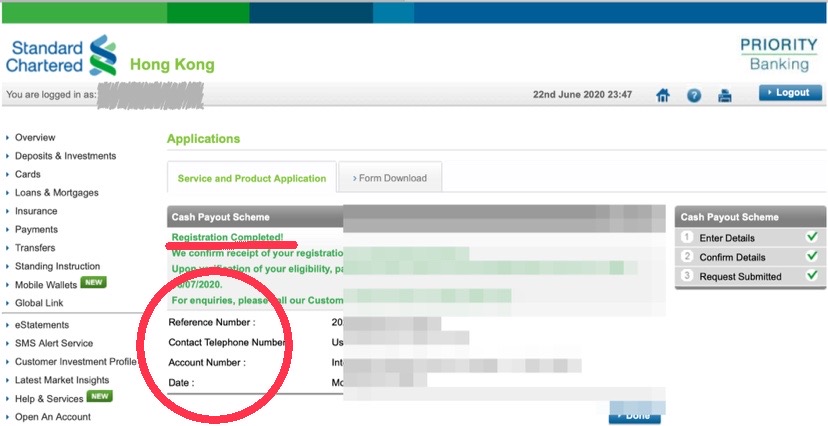
Task: Click the Confirm Details step checkmark
Action: pos(811,256)
